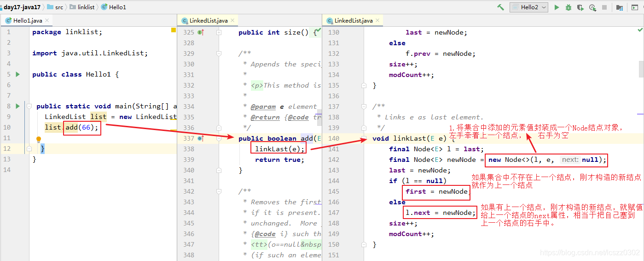Click the fold end marker at line 150
Image resolution: width=644 pixels, height=261 pixels.
click(x=364, y=244)
